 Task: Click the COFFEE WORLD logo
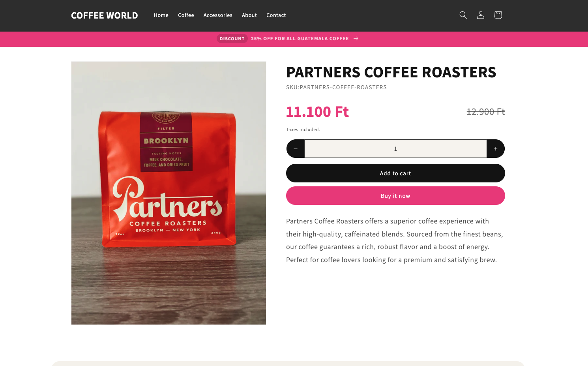point(105,15)
